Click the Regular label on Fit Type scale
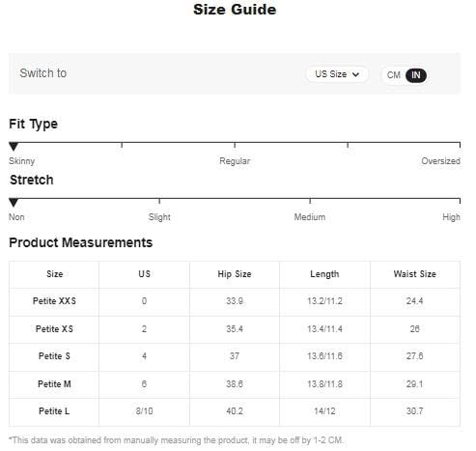 click(x=235, y=161)
